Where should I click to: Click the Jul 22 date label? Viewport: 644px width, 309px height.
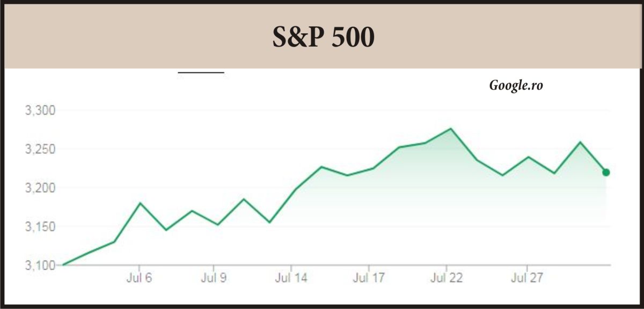[447, 278]
